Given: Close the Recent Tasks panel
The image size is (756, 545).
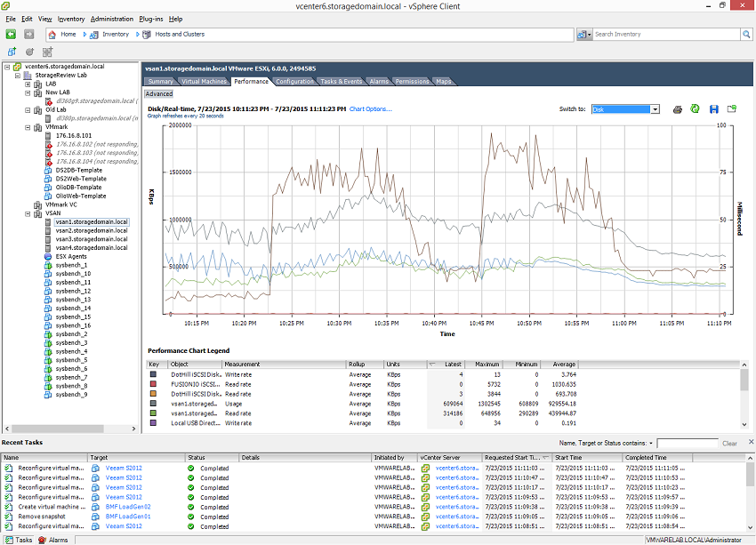Looking at the screenshot, I should click(x=751, y=441).
